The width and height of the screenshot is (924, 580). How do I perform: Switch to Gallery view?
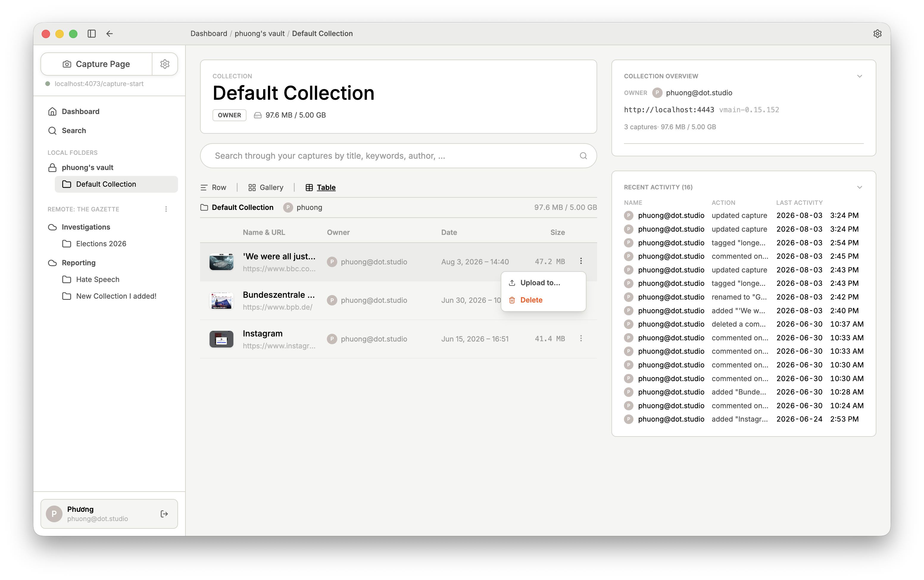coord(266,188)
